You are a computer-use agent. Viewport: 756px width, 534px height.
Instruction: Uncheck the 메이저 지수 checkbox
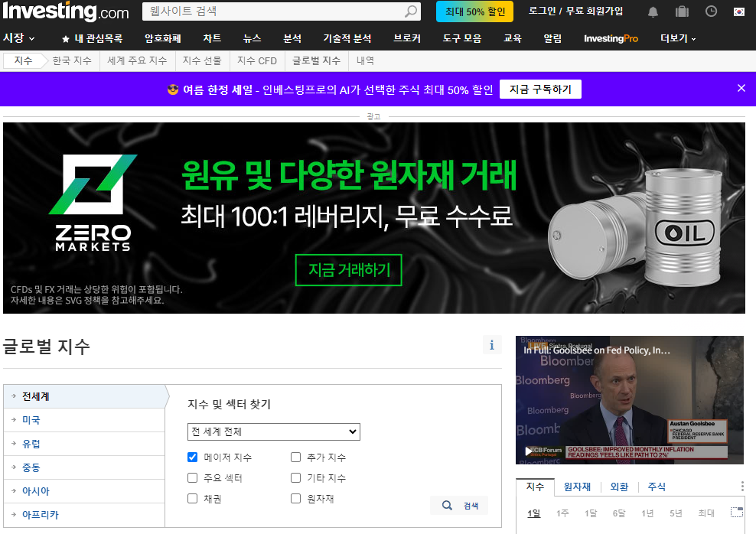pyautogui.click(x=192, y=457)
